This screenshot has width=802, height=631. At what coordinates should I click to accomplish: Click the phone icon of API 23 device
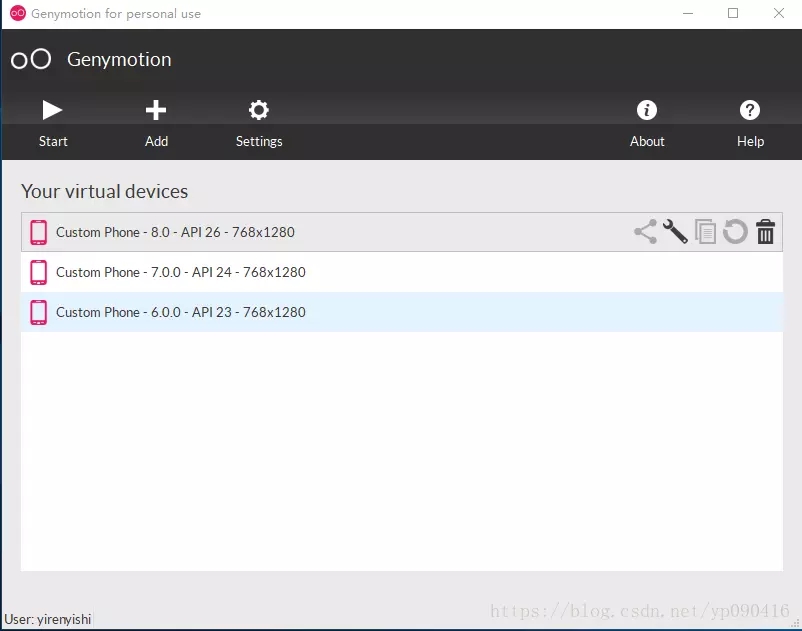(x=38, y=312)
